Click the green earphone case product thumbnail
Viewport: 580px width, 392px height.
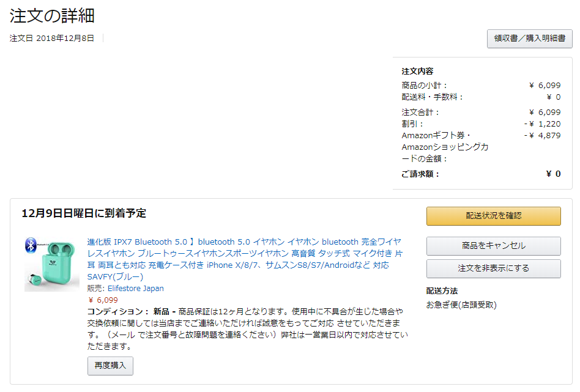52,264
